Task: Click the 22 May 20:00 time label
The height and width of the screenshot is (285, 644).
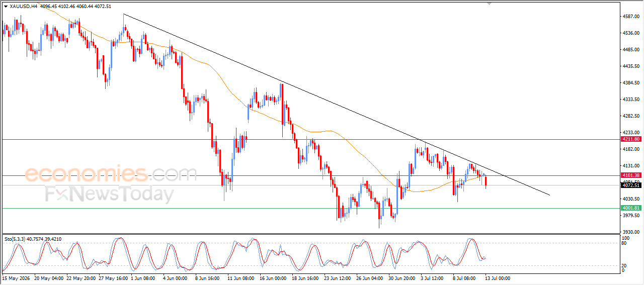Action: [x=81, y=278]
